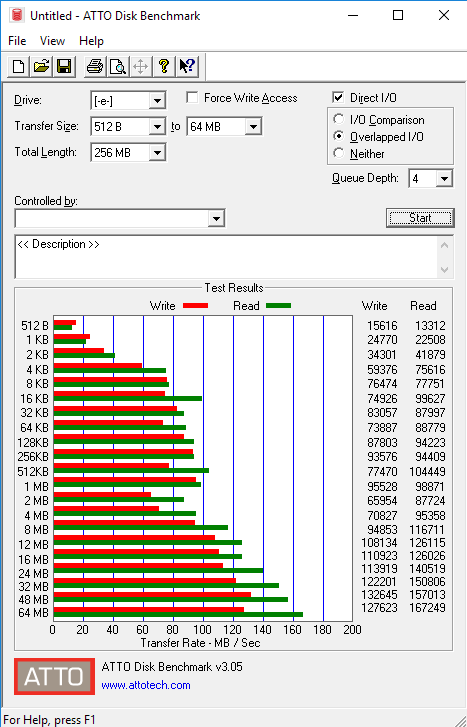Expand Transfer Size 512 B dropdown
The height and width of the screenshot is (727, 467).
[157, 127]
